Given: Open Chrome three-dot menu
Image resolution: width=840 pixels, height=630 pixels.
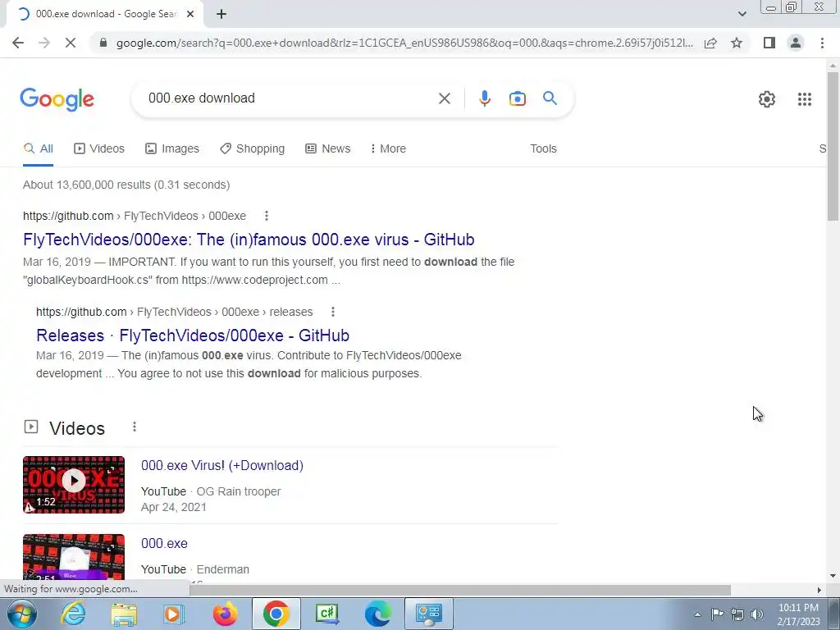Looking at the screenshot, I should [x=822, y=43].
